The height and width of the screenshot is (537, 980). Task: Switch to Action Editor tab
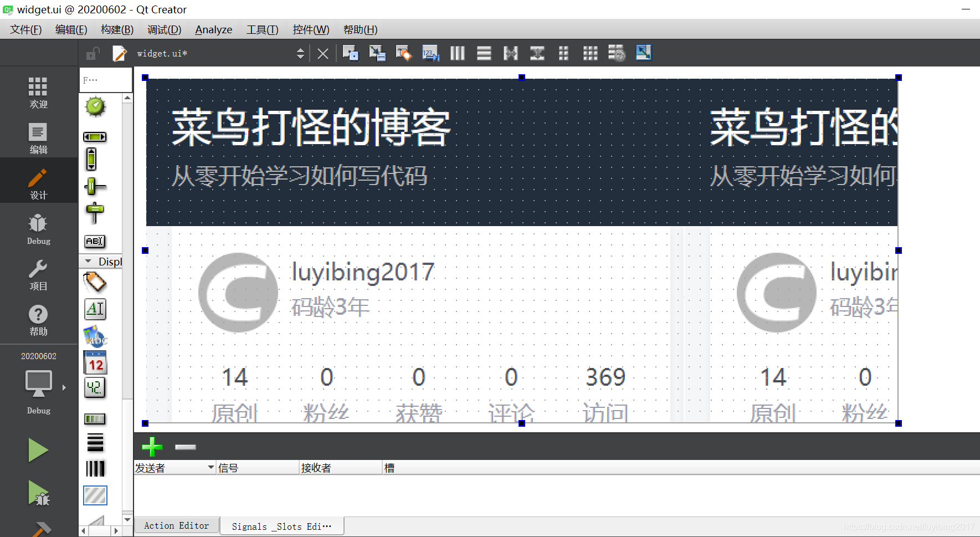[177, 525]
